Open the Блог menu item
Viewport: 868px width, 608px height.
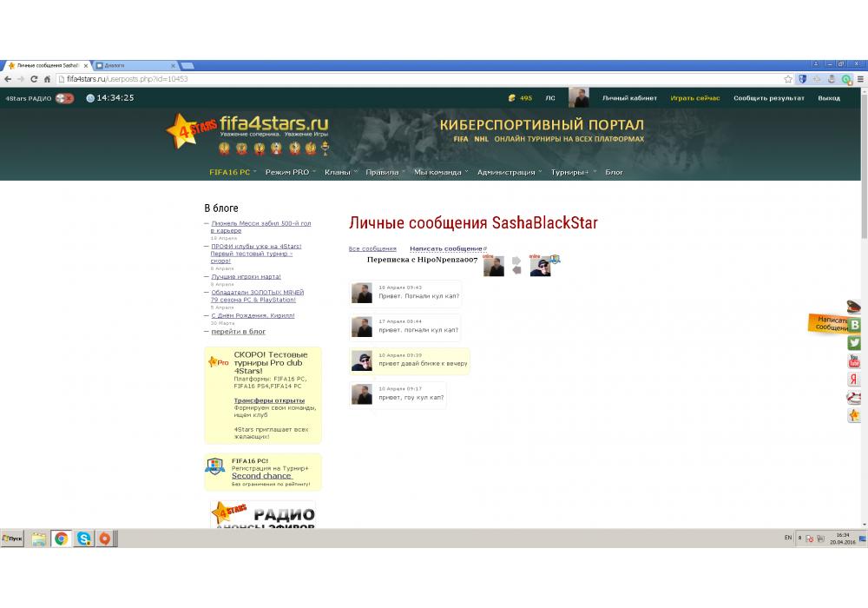(x=614, y=172)
